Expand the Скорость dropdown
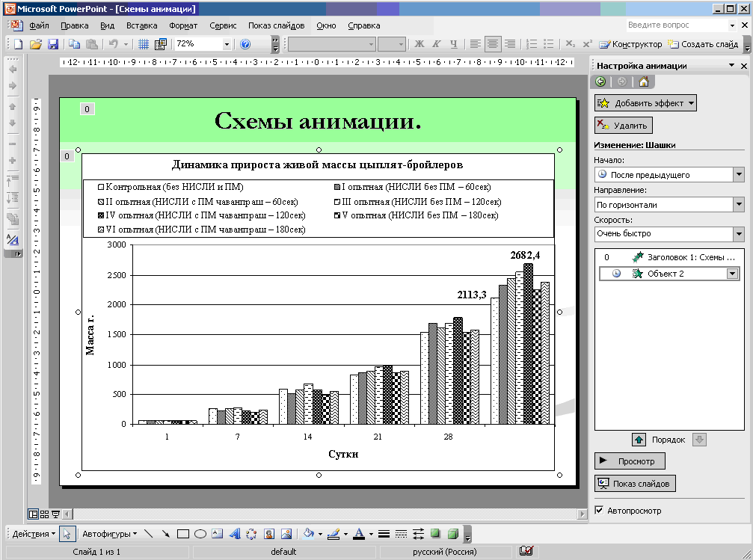 click(739, 234)
